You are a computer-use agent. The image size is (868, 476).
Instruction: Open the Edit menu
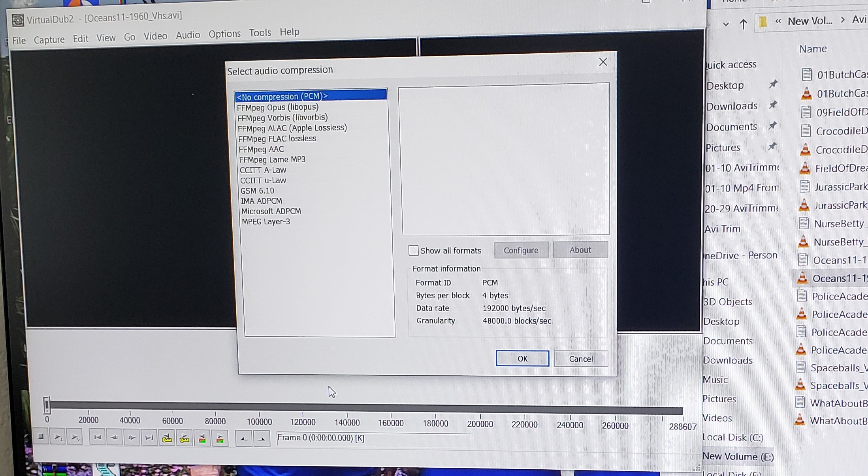(x=80, y=38)
